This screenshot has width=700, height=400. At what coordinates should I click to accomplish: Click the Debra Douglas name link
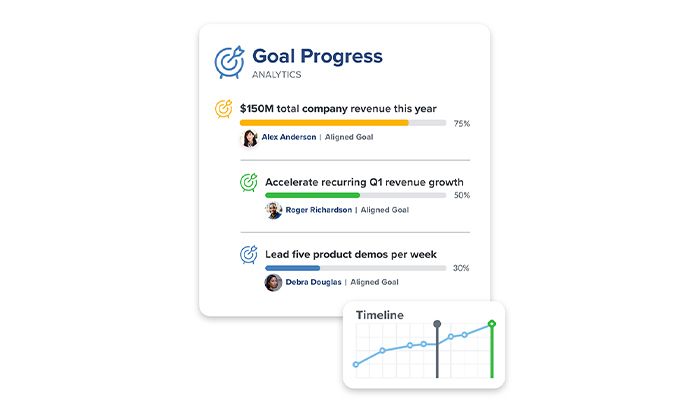[x=314, y=283]
